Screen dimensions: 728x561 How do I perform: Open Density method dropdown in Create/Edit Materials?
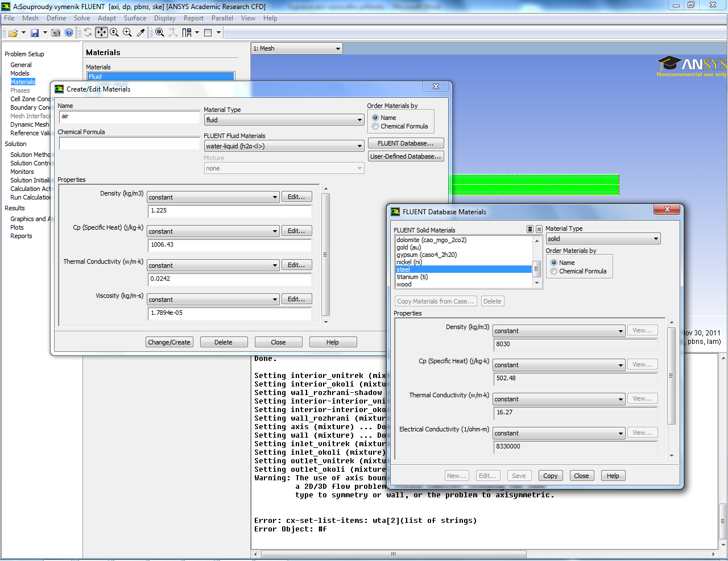(213, 197)
